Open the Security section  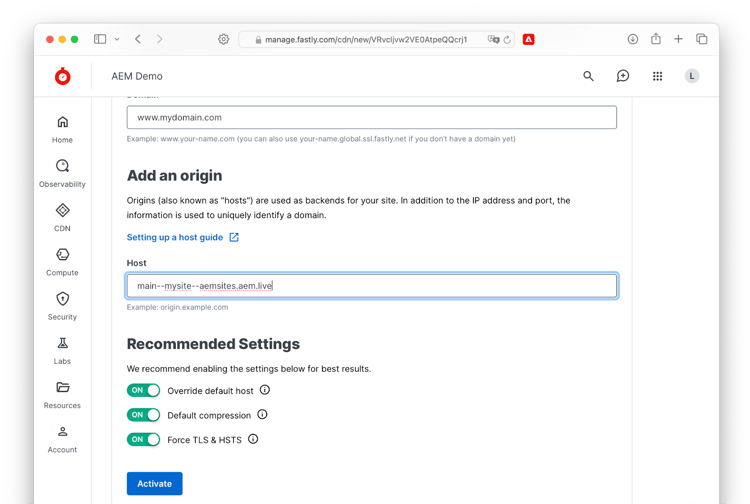pyautogui.click(x=62, y=307)
